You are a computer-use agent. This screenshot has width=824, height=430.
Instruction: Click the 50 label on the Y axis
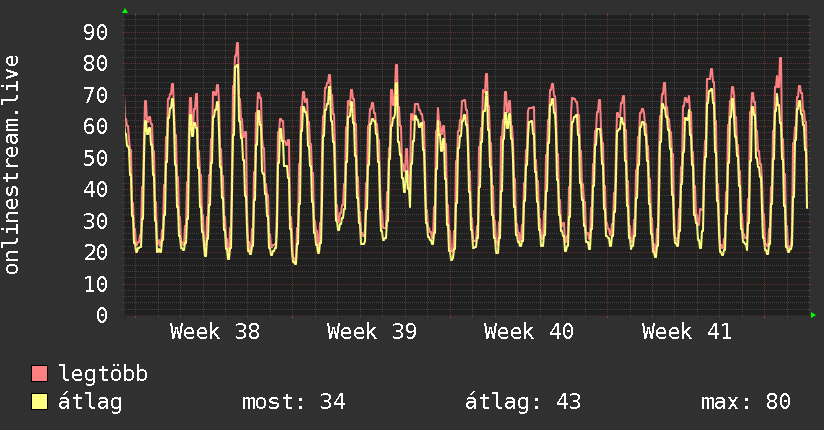(x=96, y=158)
